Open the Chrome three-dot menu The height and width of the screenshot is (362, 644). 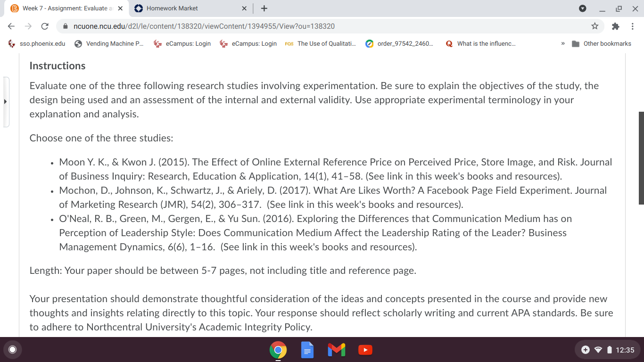(x=632, y=26)
